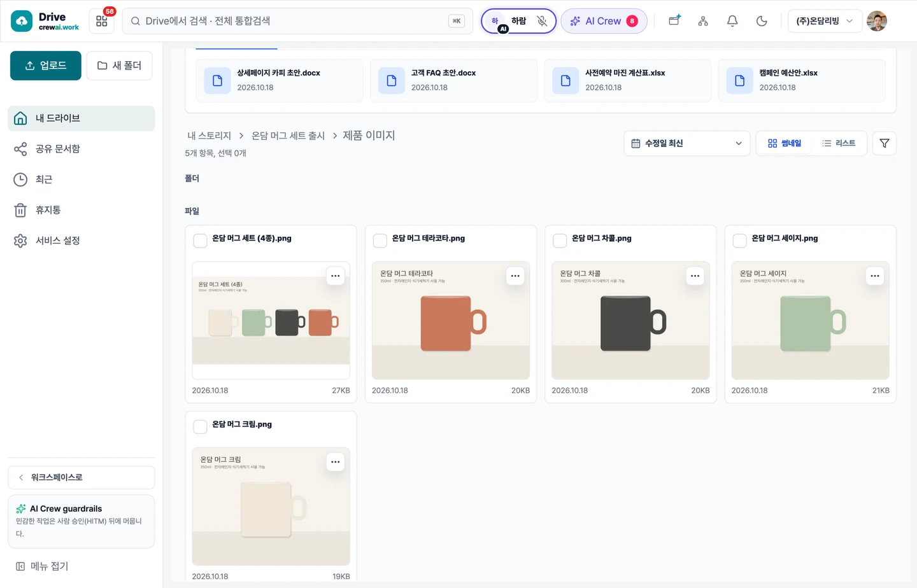Click file name 온담 머그 세이지.png
This screenshot has height=588, width=917.
click(785, 238)
